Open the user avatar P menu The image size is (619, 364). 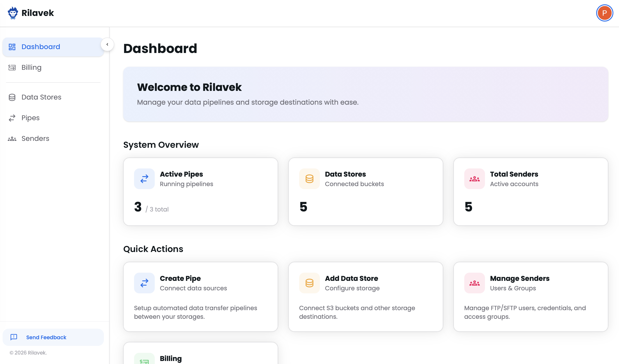(604, 13)
